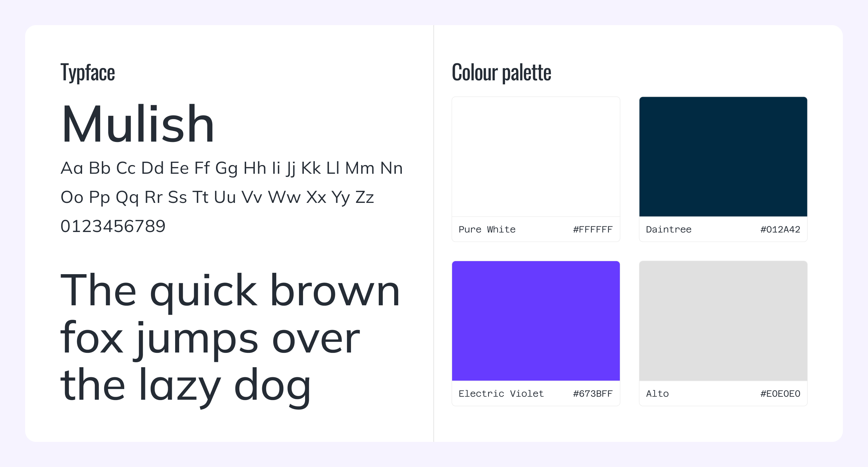
Task: Click the "fox jumps over" text line
Action: point(210,338)
